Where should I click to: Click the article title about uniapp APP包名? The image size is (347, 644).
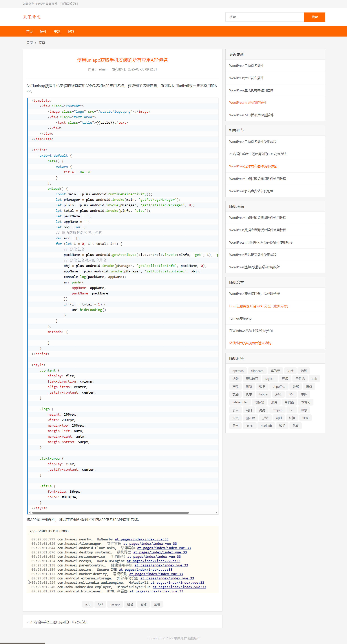click(122, 60)
